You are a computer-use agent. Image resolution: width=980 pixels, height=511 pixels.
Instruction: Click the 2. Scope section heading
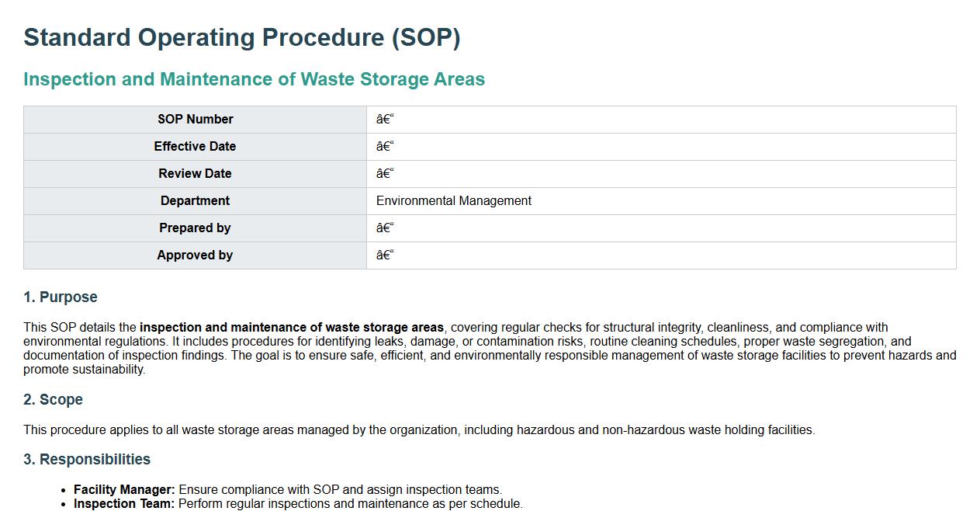53,400
